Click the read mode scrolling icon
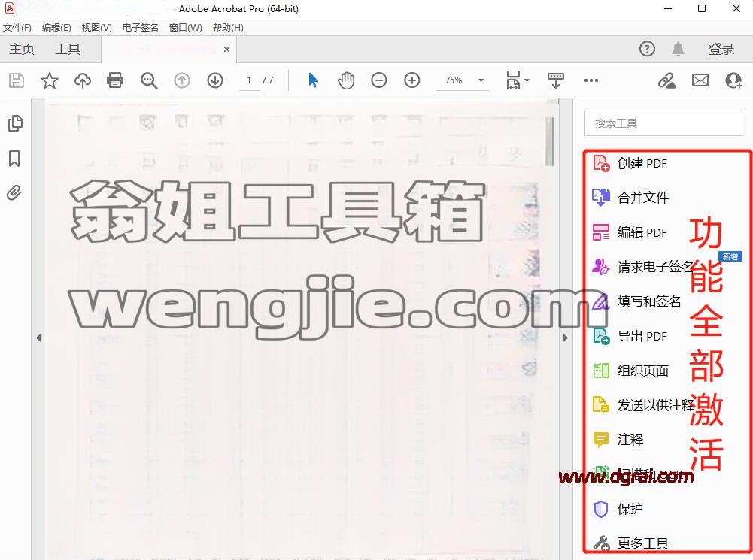The image size is (753, 560). tap(556, 80)
